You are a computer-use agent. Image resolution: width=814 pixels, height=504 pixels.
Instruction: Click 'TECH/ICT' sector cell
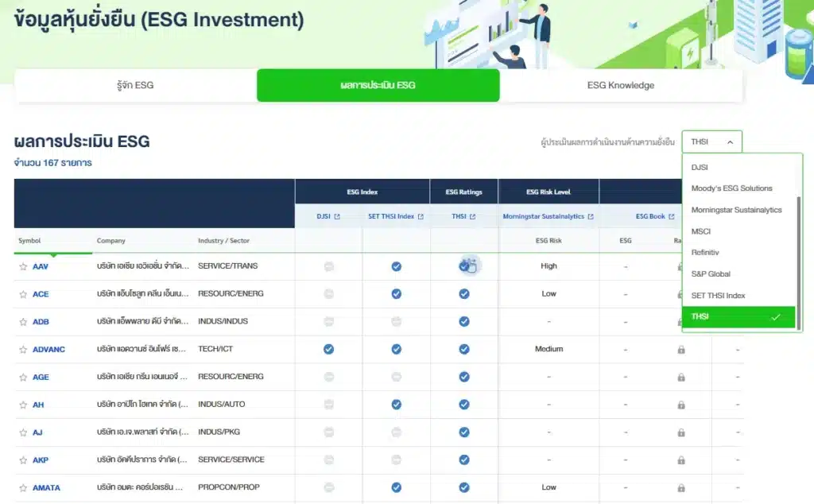pos(215,349)
